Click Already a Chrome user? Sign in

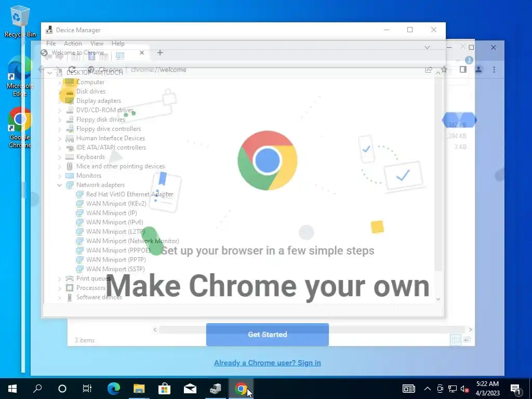tap(268, 363)
